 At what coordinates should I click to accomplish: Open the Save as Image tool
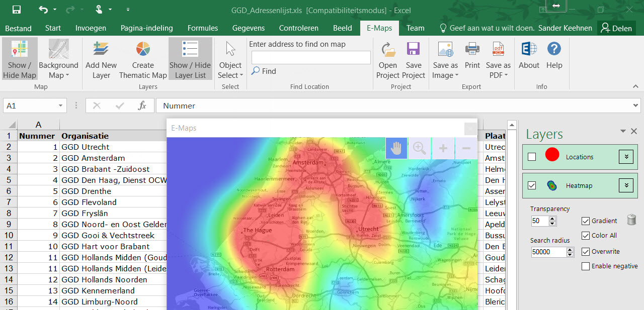click(x=445, y=58)
